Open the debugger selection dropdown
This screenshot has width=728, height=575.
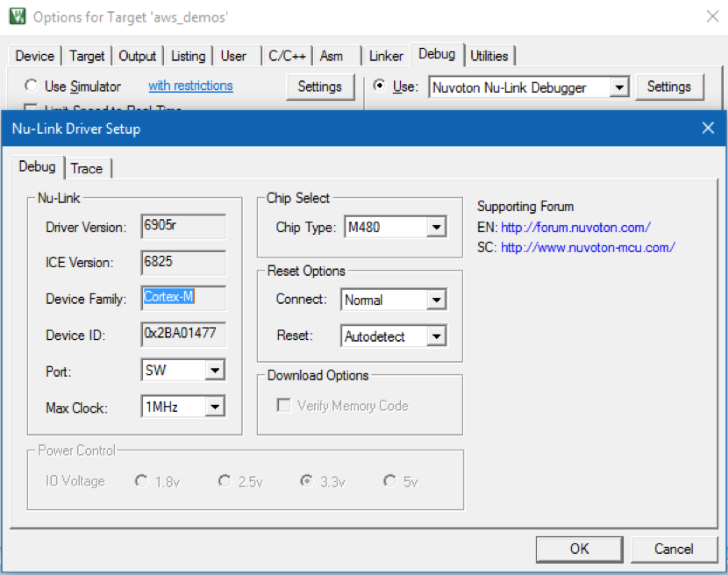click(619, 87)
